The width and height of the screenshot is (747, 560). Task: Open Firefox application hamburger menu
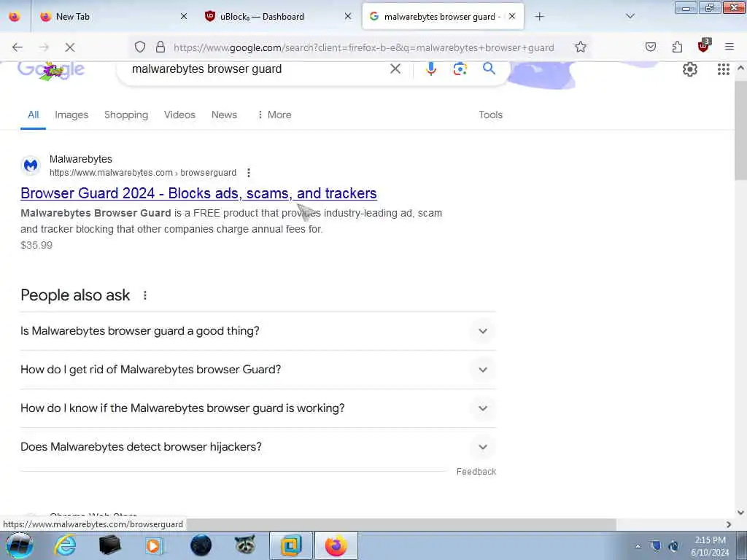[729, 47]
